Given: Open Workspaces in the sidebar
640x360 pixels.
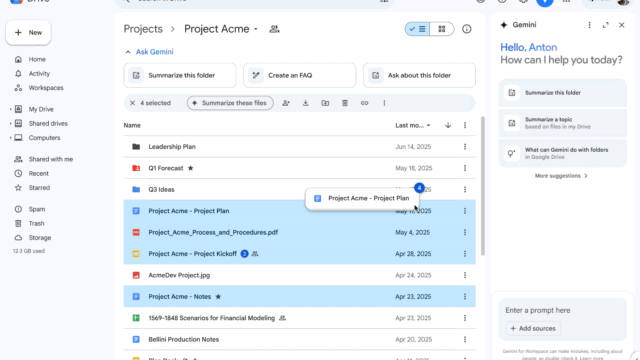Looking at the screenshot, I should (46, 88).
